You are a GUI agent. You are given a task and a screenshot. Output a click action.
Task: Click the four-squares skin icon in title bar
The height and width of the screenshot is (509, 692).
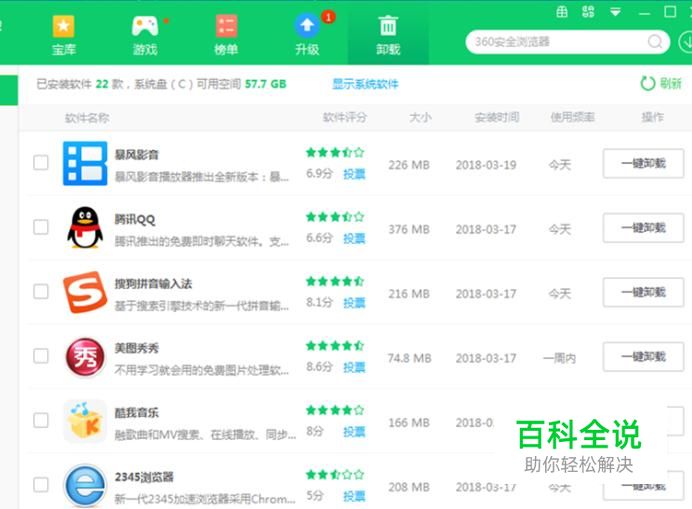tap(588, 11)
